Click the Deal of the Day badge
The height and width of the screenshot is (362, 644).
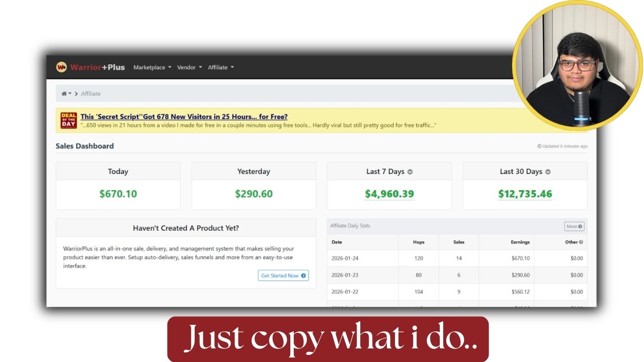[x=69, y=120]
